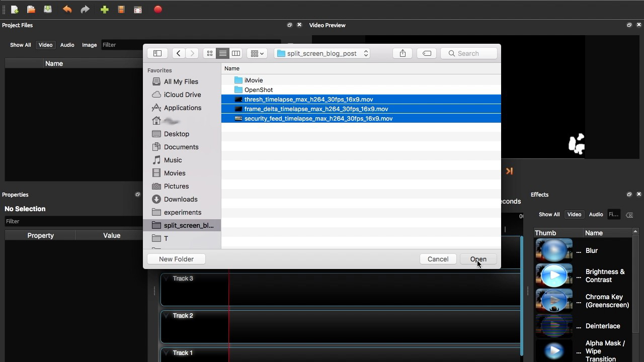Open the split_screen_blog_post folder dropdown
This screenshot has height=362, width=644.
pos(322,53)
